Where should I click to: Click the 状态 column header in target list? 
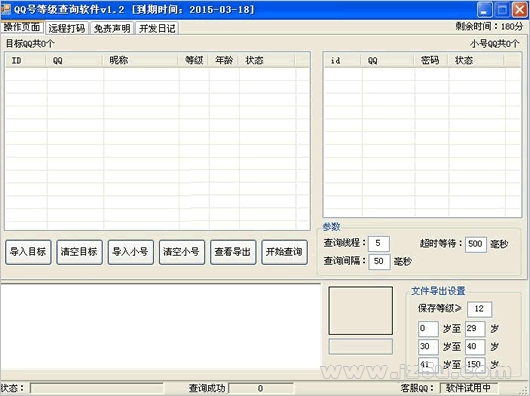pyautogui.click(x=267, y=60)
